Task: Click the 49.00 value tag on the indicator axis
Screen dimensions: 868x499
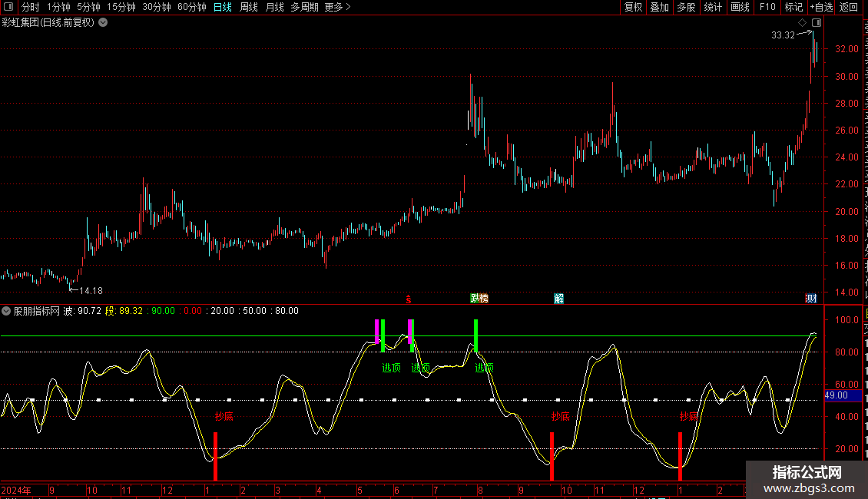Action: [836, 395]
